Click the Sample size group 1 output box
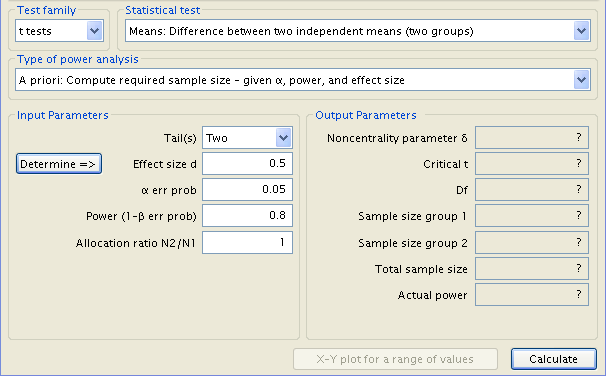 [532, 215]
